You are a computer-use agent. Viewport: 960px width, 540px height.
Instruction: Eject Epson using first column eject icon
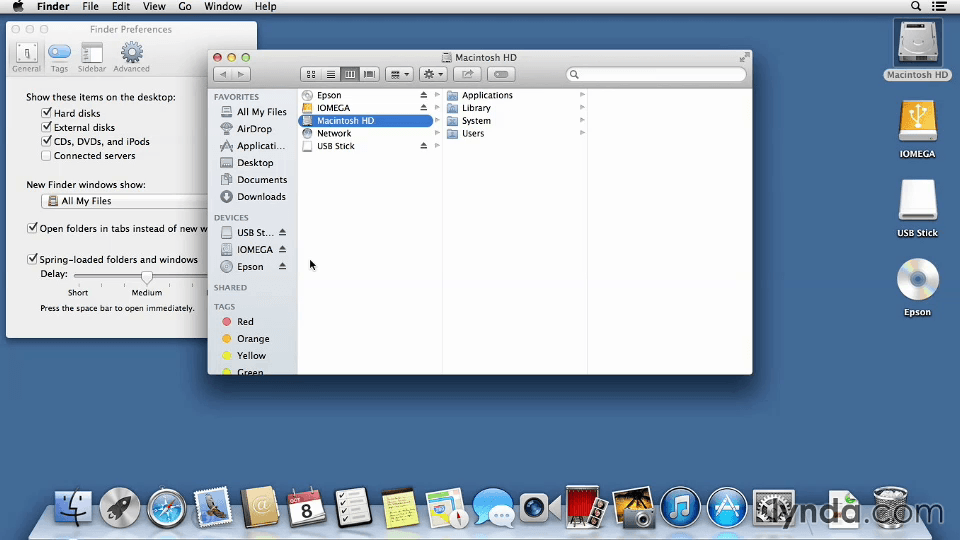coord(423,95)
